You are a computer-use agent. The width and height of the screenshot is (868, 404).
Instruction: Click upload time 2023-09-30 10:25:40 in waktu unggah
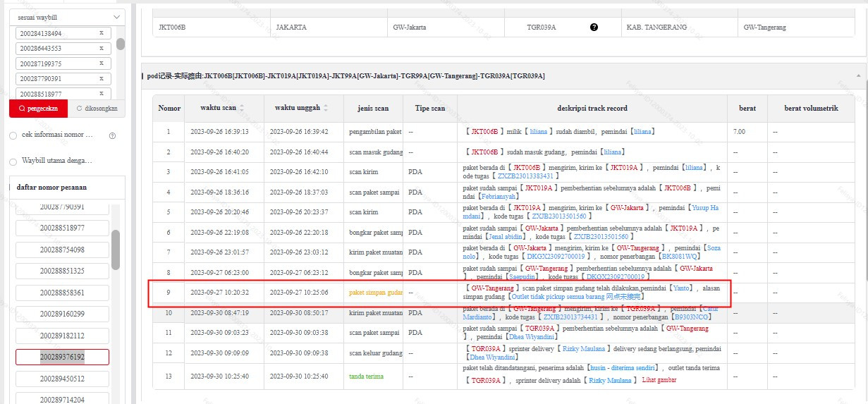299,377
